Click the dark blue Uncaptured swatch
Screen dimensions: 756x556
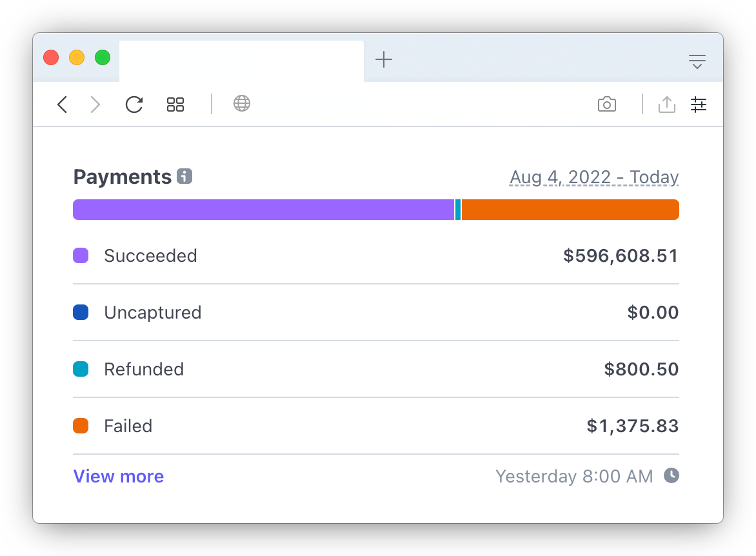pos(81,313)
